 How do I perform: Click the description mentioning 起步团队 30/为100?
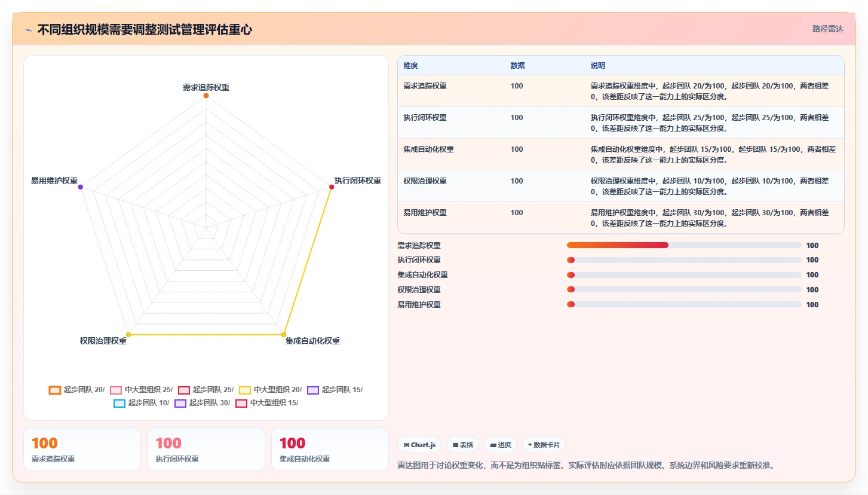(710, 218)
